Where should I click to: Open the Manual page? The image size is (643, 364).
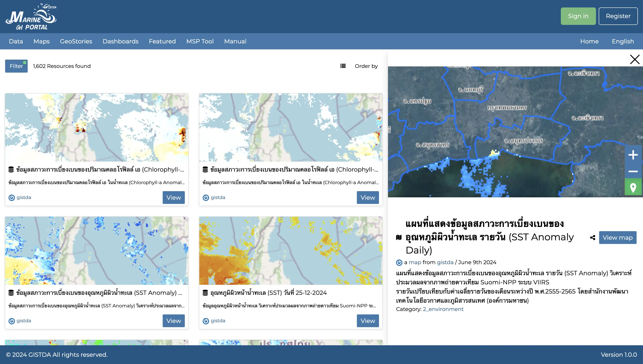235,41
